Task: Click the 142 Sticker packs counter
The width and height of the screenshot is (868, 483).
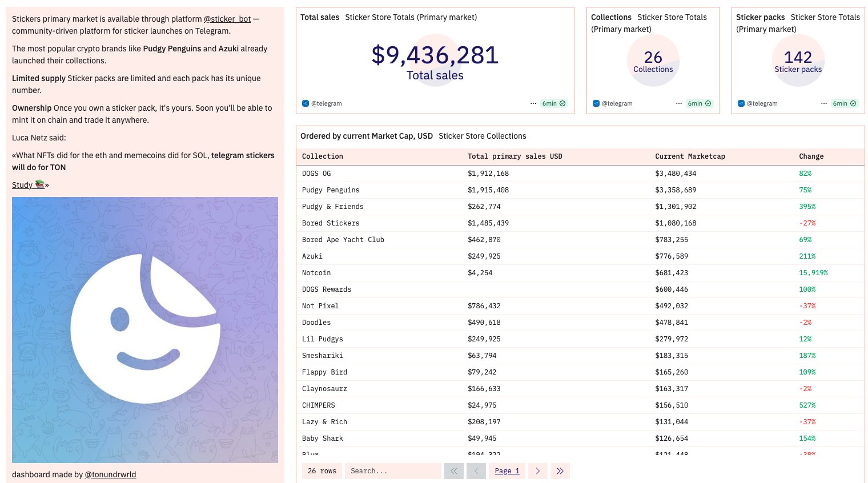Action: click(x=798, y=57)
